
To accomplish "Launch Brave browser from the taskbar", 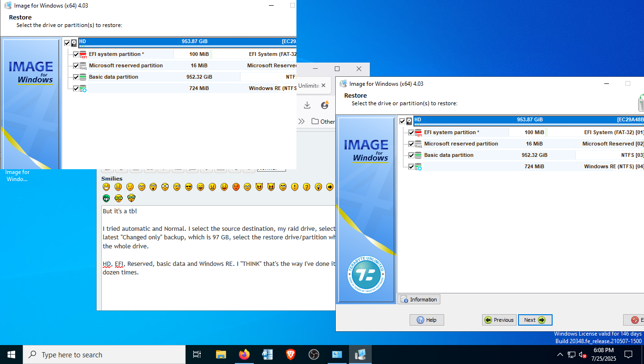I will point(290,355).
